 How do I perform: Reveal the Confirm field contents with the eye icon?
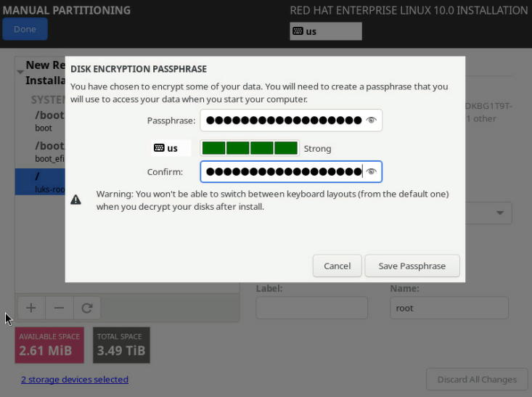(371, 172)
